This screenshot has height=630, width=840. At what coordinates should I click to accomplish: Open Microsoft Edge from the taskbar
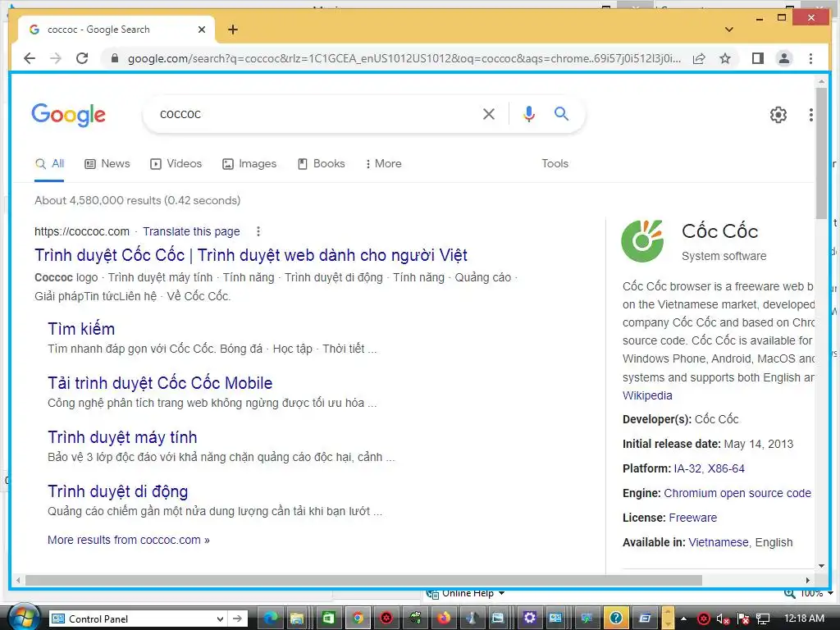271,619
